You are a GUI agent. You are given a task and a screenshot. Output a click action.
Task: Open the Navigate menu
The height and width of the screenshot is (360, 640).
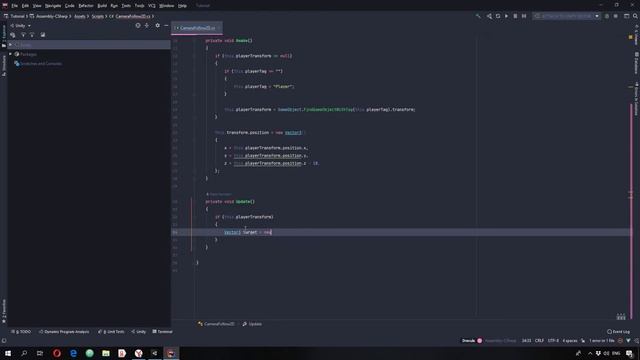(53, 6)
